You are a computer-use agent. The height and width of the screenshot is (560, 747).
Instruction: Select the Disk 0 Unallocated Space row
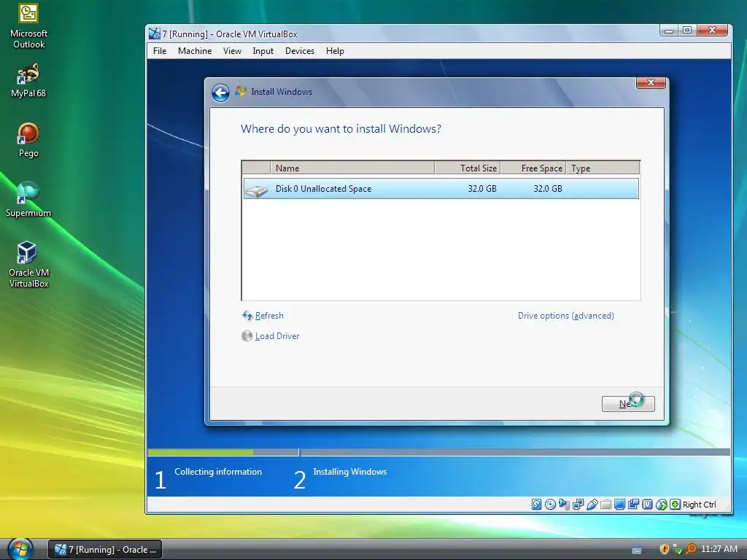click(441, 189)
